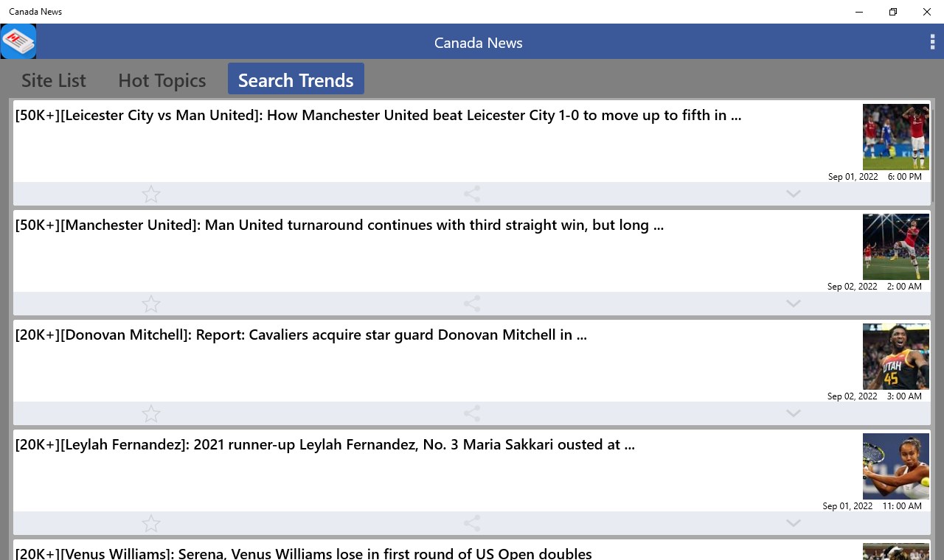The image size is (944, 560).
Task: Expand the Donovan Mitchell article chevron
Action: (x=793, y=413)
